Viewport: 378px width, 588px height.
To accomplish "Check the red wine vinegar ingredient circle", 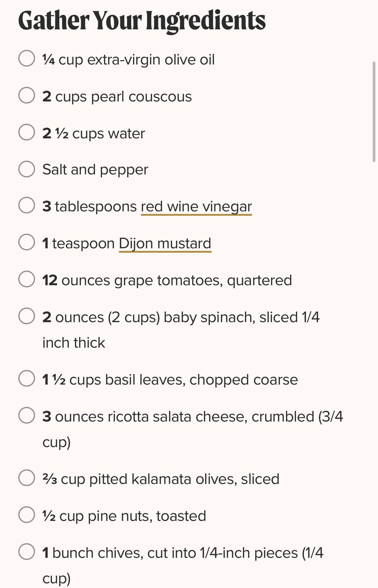I will 27,205.
